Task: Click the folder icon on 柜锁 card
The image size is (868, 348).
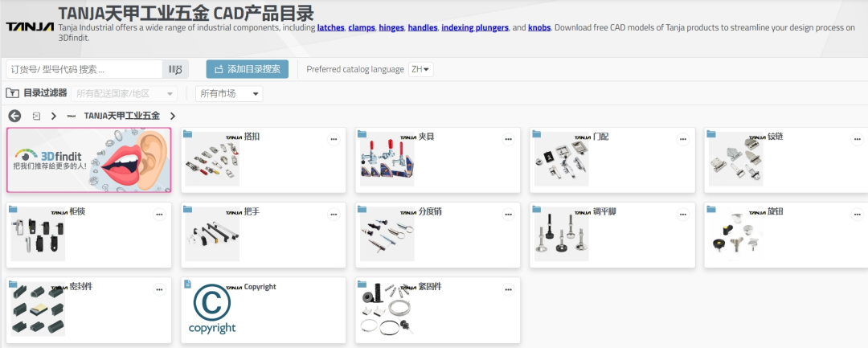Action: pyautogui.click(x=14, y=209)
